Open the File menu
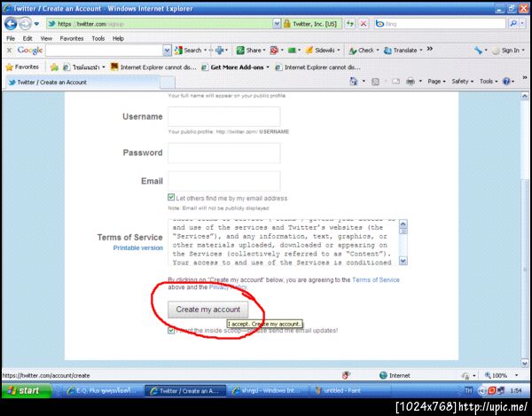The image size is (532, 416). point(11,38)
